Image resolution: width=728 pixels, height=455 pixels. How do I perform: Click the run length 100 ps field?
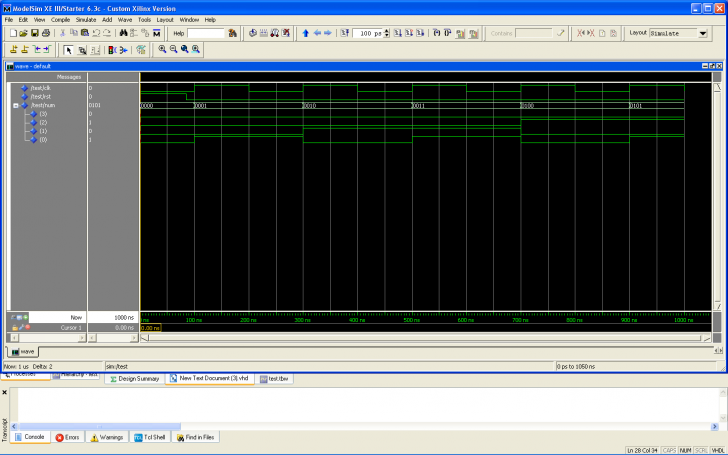click(x=368, y=33)
